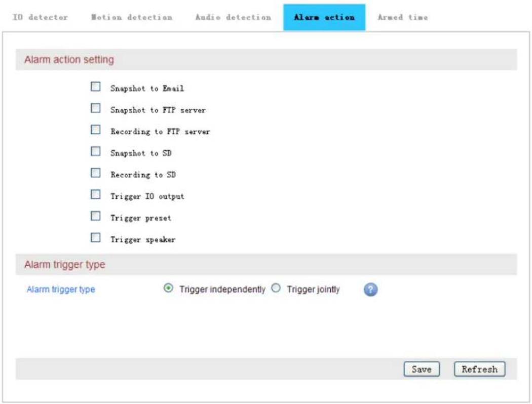Click the blue question mark help icon
The width and height of the screenshot is (532, 404).
point(370,290)
